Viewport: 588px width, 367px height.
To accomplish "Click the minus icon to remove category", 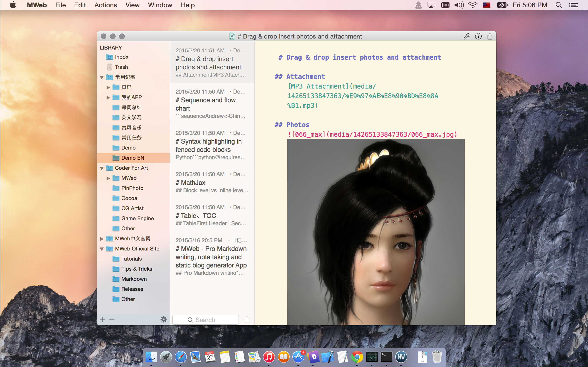I will [x=112, y=319].
